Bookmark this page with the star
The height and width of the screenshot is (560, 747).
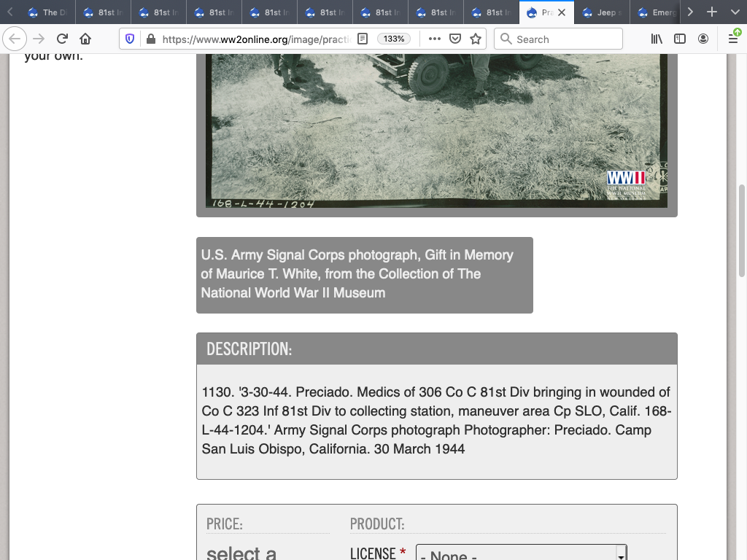click(476, 39)
